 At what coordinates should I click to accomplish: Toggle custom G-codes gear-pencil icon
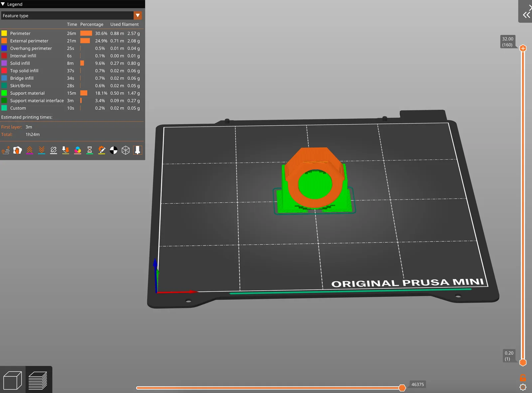(x=101, y=150)
